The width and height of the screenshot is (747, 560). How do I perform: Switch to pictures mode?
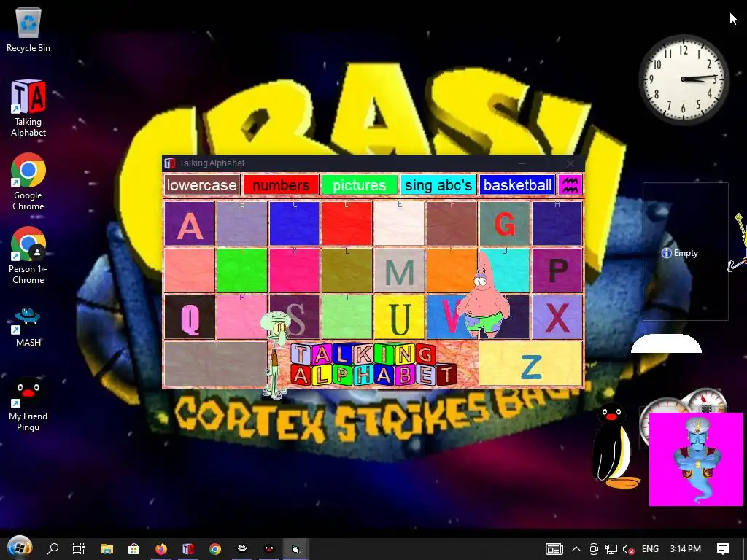tap(360, 184)
